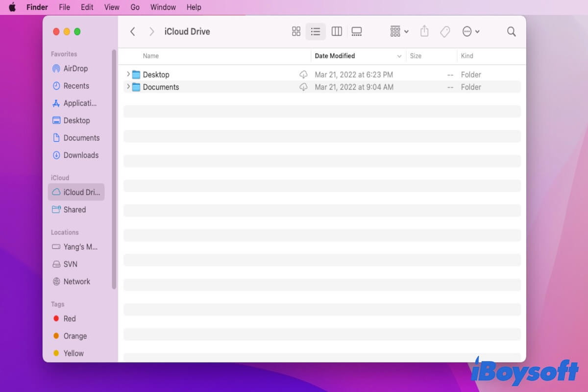Download the Documents folder from iCloud
This screenshot has width=588, height=392.
[x=304, y=87]
